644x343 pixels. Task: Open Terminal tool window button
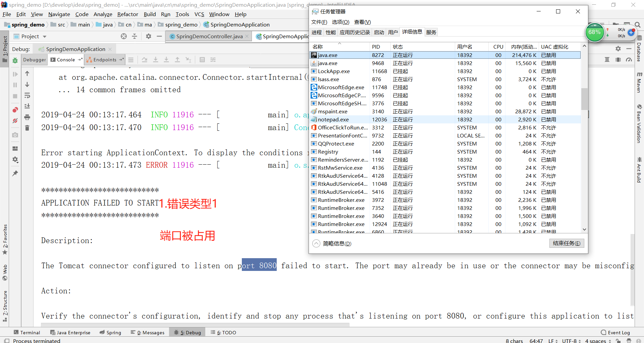[x=27, y=332]
